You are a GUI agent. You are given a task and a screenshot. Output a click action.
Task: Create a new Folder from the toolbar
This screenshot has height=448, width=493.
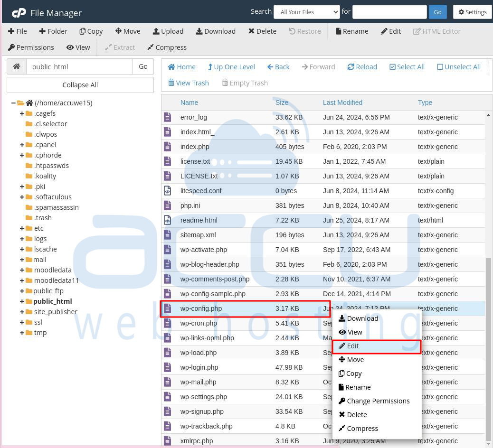pos(53,31)
